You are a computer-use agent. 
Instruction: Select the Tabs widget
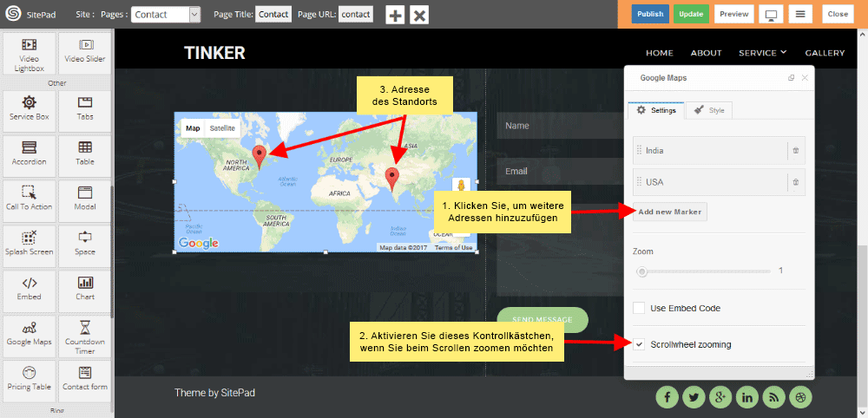(85, 109)
